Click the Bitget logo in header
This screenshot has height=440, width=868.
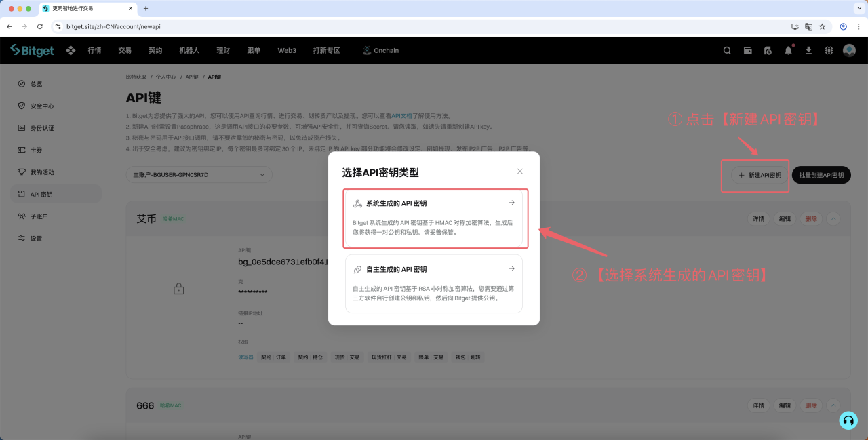(x=31, y=50)
